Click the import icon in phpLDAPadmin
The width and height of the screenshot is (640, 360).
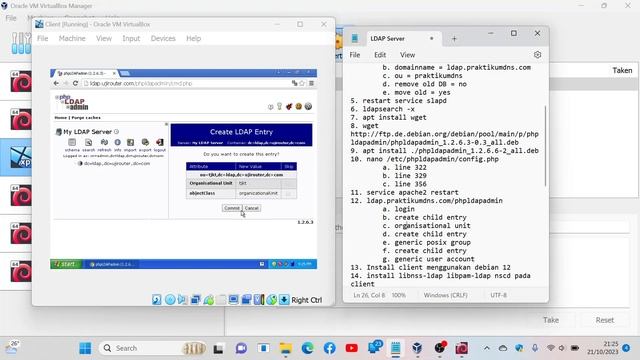pyautogui.click(x=130, y=142)
